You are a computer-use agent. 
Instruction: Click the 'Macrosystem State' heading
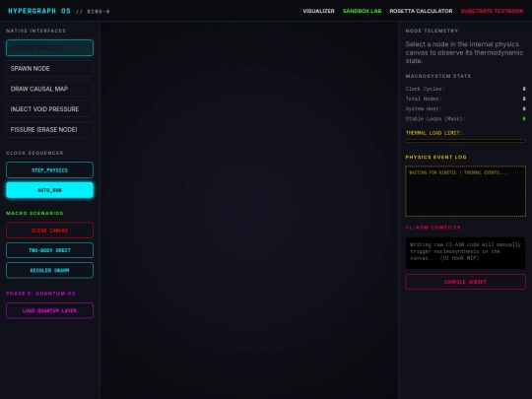pyautogui.click(x=438, y=76)
